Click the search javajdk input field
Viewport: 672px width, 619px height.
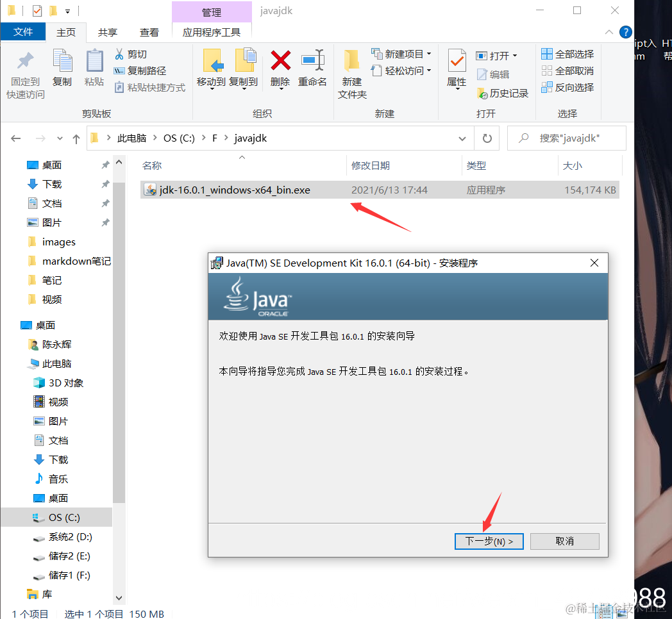click(x=567, y=138)
